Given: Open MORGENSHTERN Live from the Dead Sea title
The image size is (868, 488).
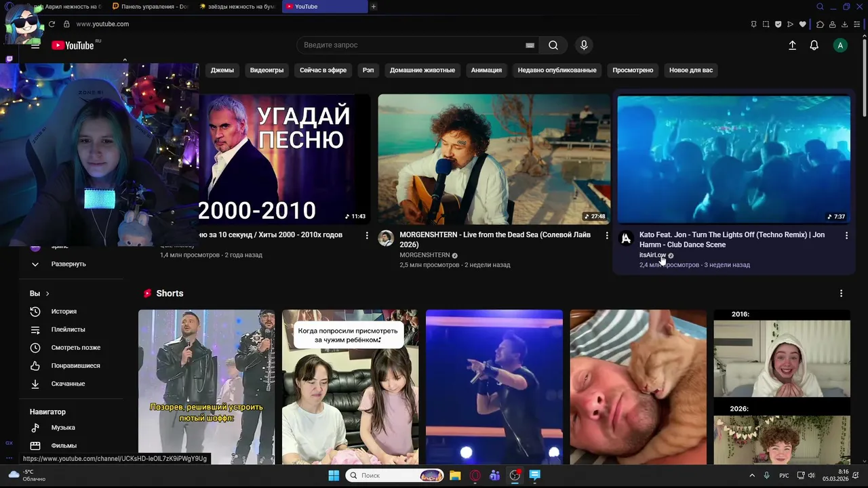Looking at the screenshot, I should (x=495, y=240).
